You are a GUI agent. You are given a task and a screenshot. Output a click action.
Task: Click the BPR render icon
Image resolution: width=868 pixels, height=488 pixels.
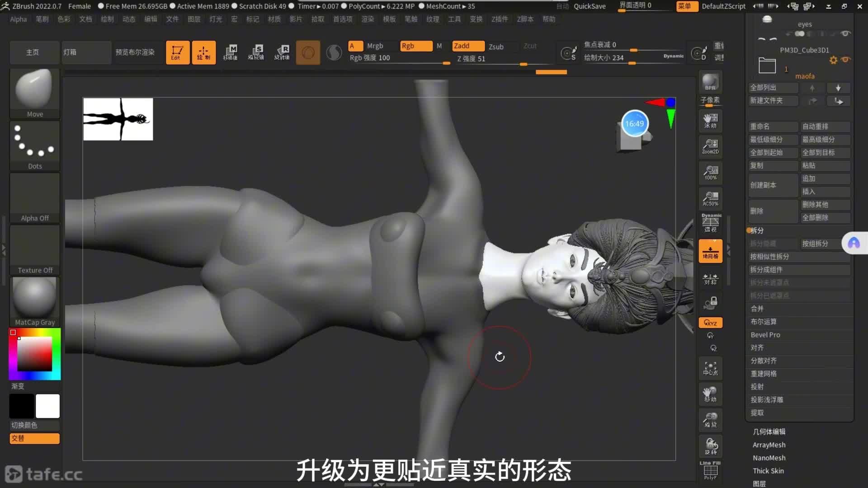(x=710, y=82)
